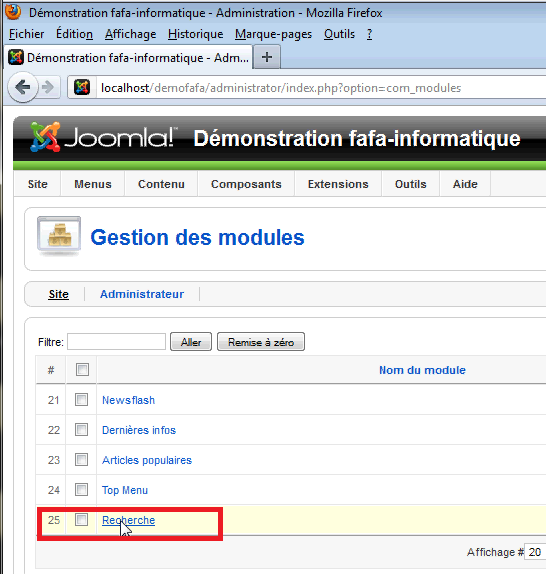The image size is (546, 574).
Task: Open the Fichier menu
Action: (26, 34)
